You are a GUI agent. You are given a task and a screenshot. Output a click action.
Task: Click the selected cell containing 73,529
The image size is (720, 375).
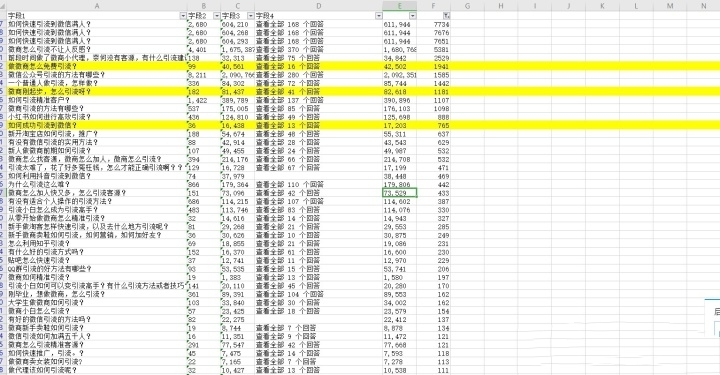tap(399, 193)
